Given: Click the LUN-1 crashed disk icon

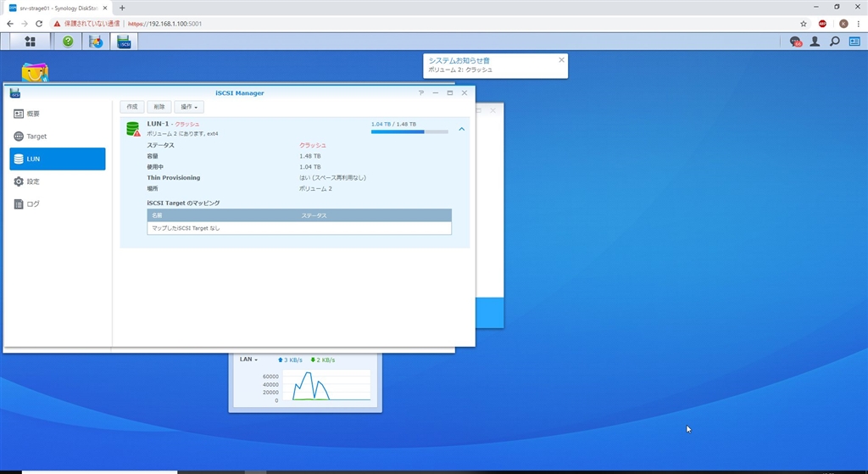Looking at the screenshot, I should 133,129.
